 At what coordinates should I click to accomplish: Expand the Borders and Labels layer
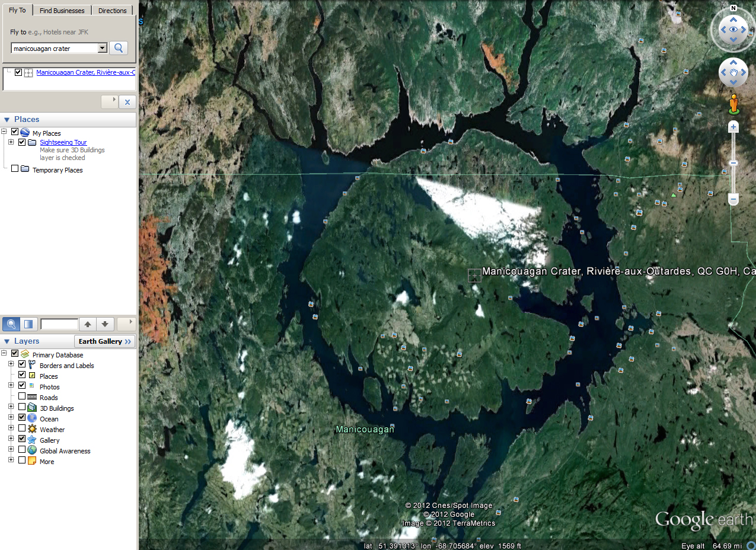coord(11,365)
